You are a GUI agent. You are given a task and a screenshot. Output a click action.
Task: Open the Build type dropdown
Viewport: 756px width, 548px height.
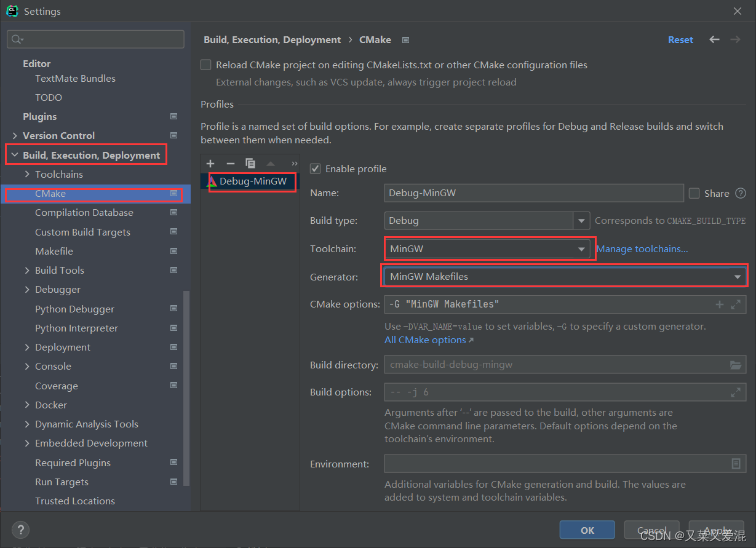pyautogui.click(x=581, y=220)
